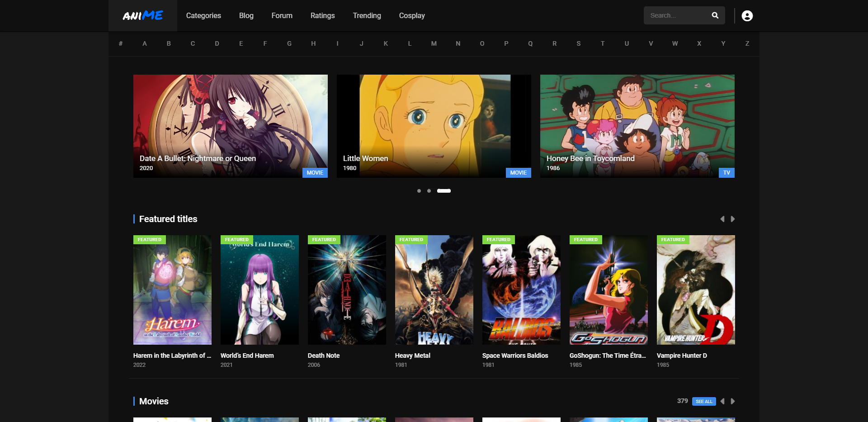The height and width of the screenshot is (422, 868).
Task: Open the Categories menu
Action: point(203,15)
